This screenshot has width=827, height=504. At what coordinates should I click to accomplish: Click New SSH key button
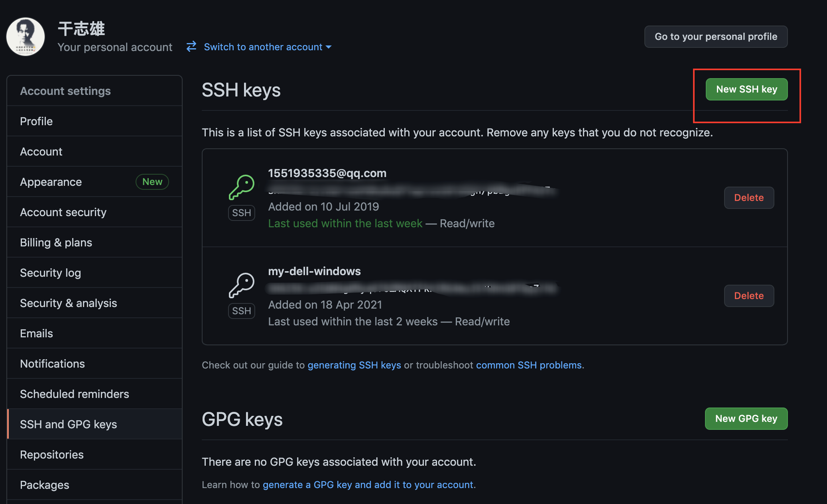click(x=746, y=89)
